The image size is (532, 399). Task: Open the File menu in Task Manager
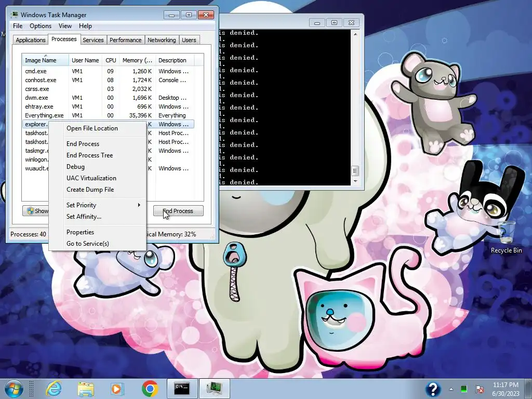[18, 26]
